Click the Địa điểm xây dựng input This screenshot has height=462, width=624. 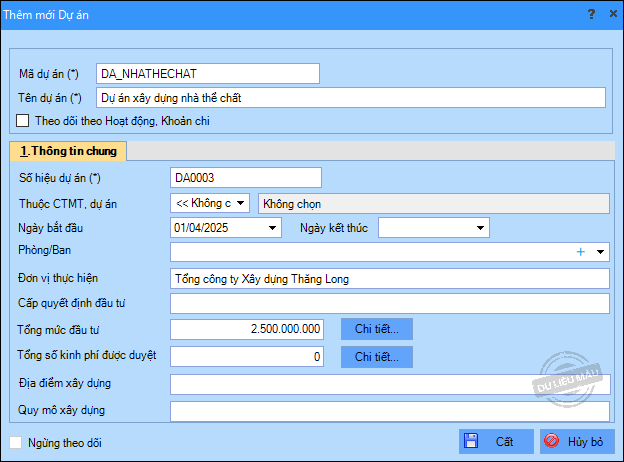[x=389, y=384]
